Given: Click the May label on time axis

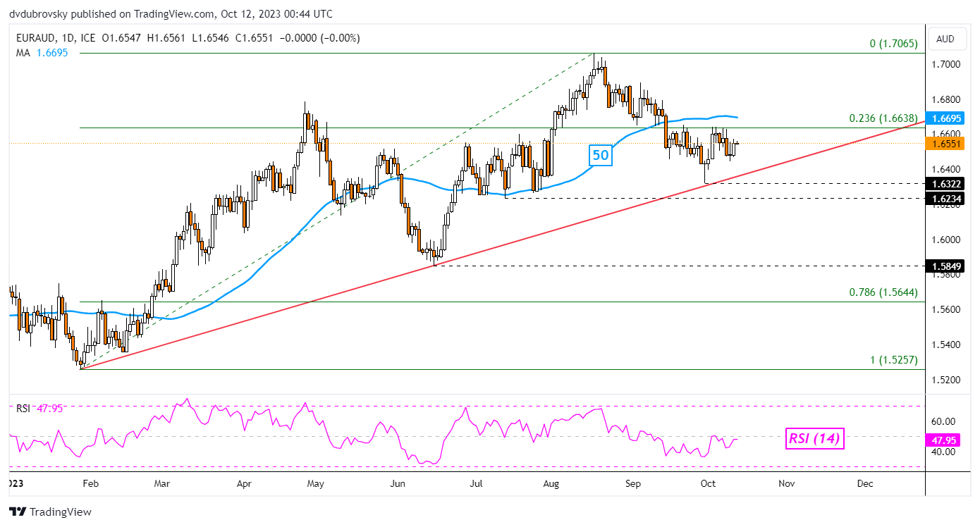Looking at the screenshot, I should click(x=316, y=484).
